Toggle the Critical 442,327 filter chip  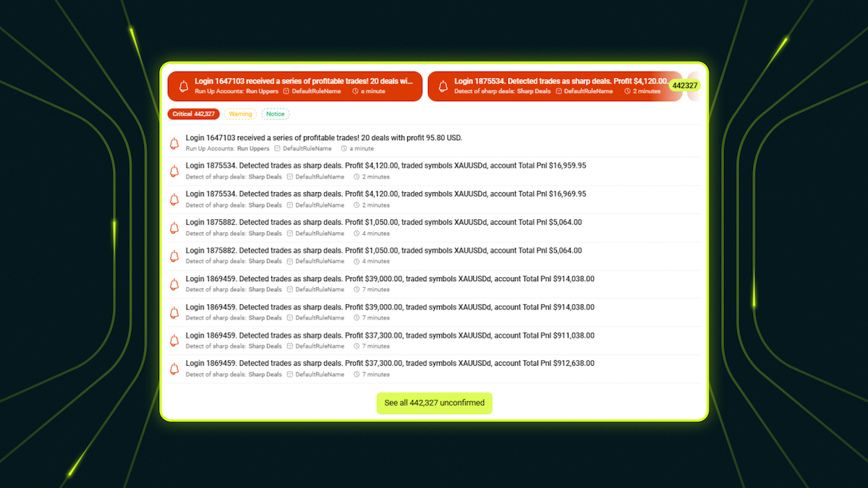193,114
